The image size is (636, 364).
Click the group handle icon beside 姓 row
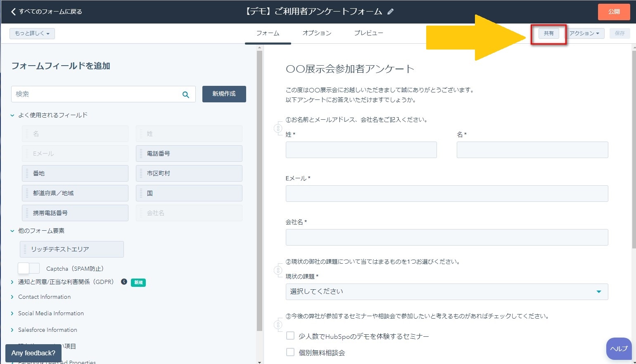278,128
